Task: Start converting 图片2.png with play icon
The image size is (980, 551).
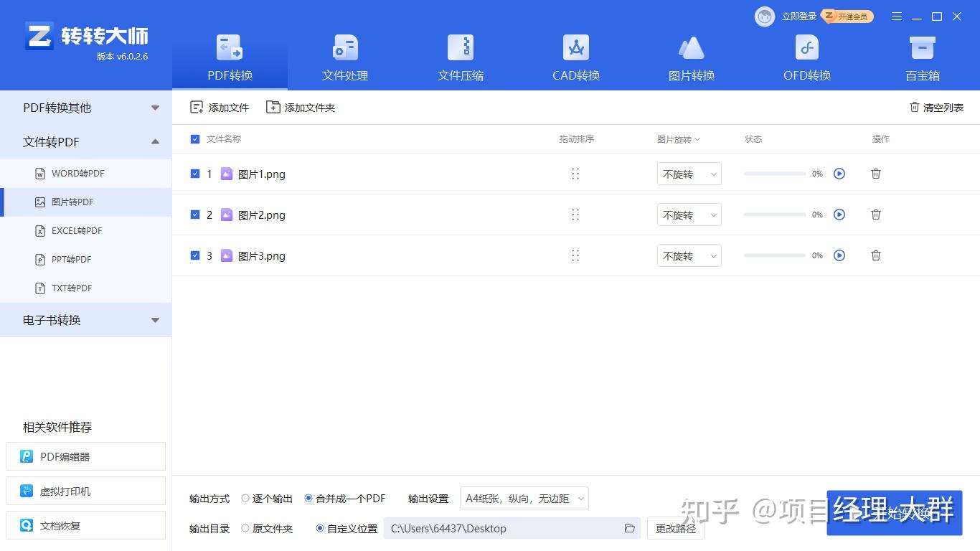Action: (839, 215)
